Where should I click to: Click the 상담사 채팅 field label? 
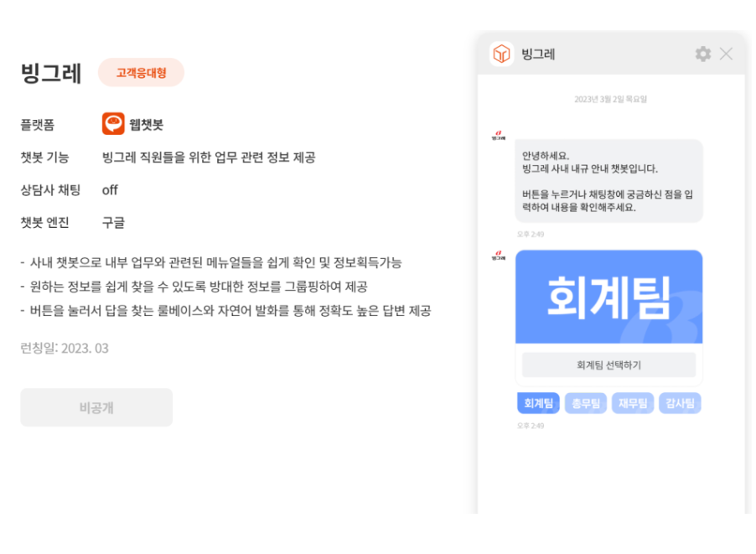click(x=50, y=190)
